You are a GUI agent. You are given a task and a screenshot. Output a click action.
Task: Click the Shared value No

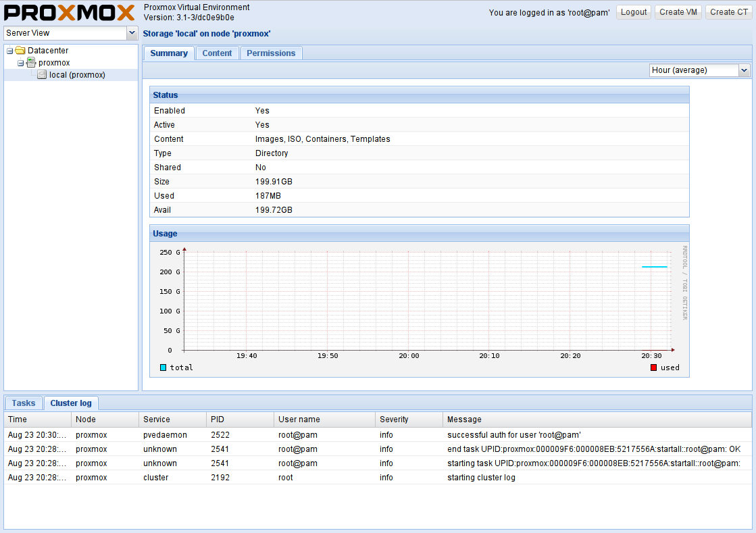point(260,168)
